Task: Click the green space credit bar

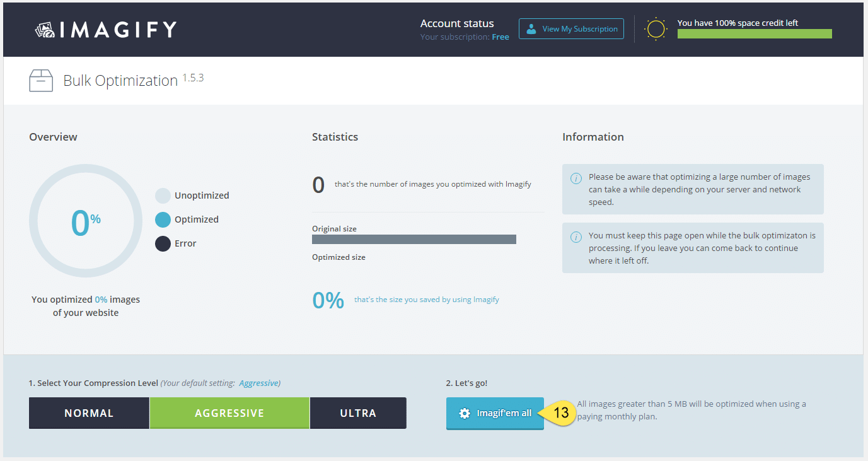Action: pos(755,33)
